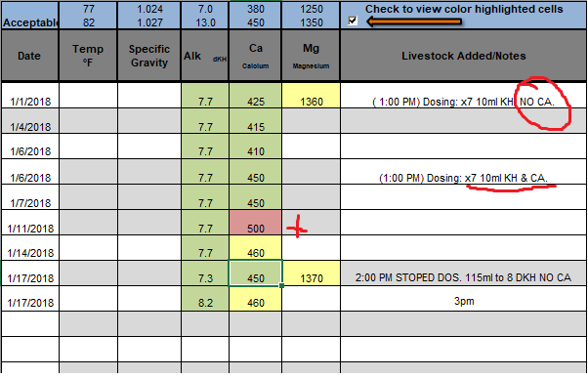Select calcium value 460 in the 1/14/2018 row
Screen dimensions: 588x378
pyautogui.click(x=255, y=248)
